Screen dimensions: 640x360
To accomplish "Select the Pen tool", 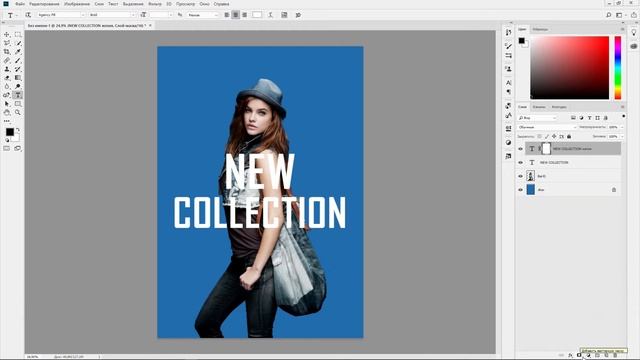I will pyautogui.click(x=7, y=95).
